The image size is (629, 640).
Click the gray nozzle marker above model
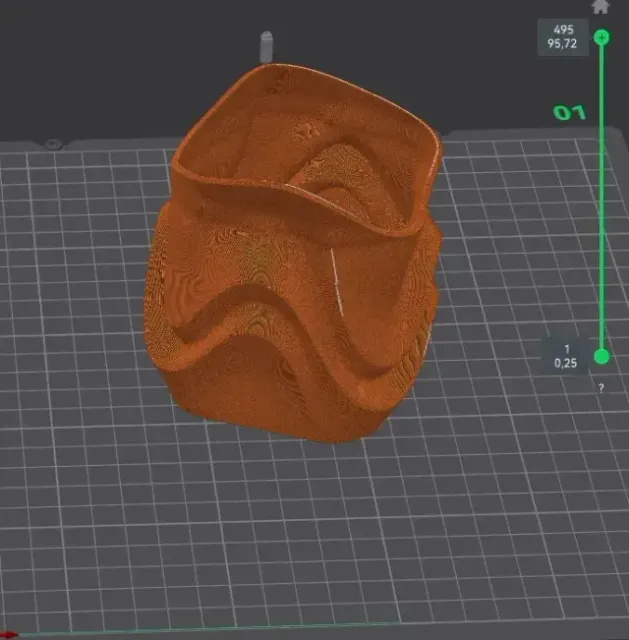pos(266,47)
